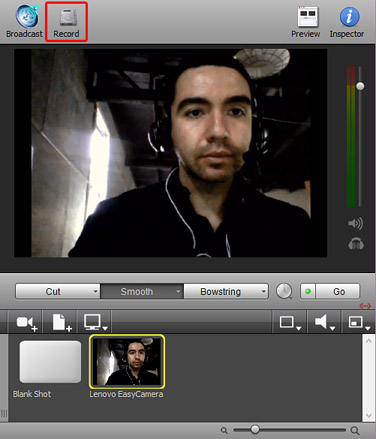Expand the Cut transition dropdown arrow

pyautogui.click(x=95, y=292)
